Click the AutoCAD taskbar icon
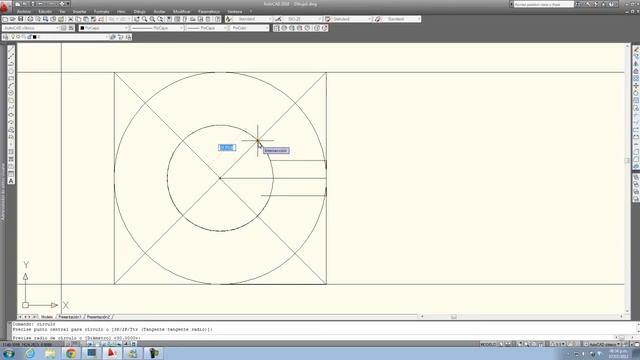Image resolution: width=640 pixels, height=360 pixels. coord(112,353)
